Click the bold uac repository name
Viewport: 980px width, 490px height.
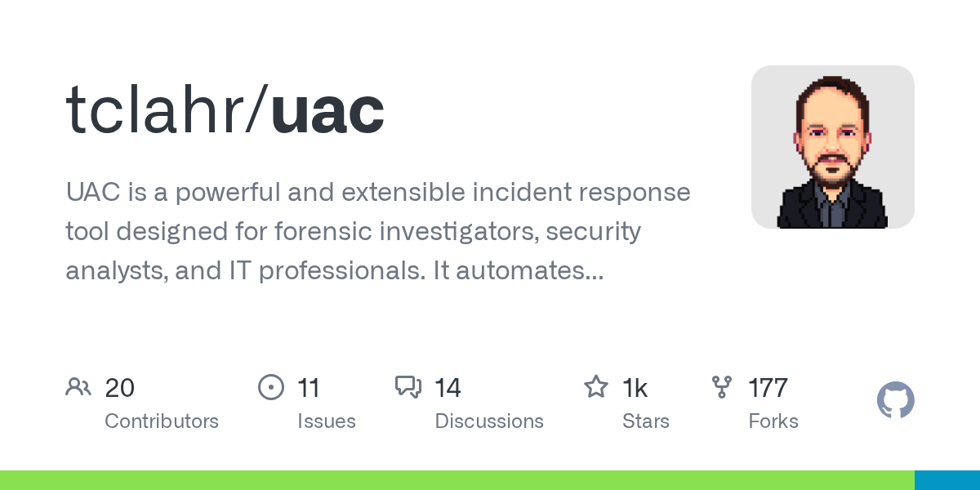(327, 110)
